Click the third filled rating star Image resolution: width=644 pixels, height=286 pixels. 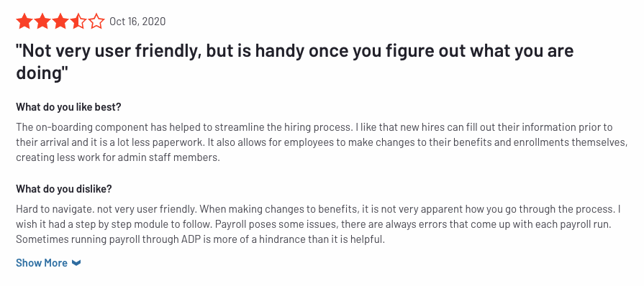[x=60, y=22]
